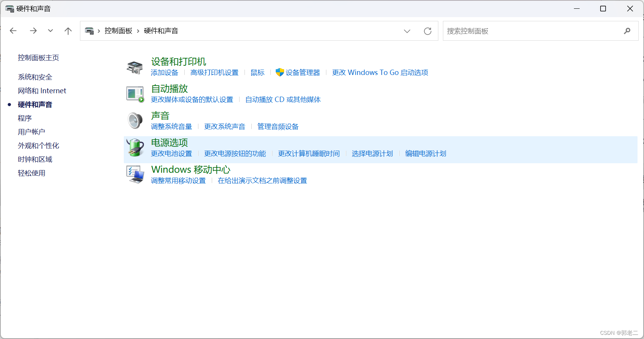Click the Devices and Printers printer icon

[x=135, y=67]
